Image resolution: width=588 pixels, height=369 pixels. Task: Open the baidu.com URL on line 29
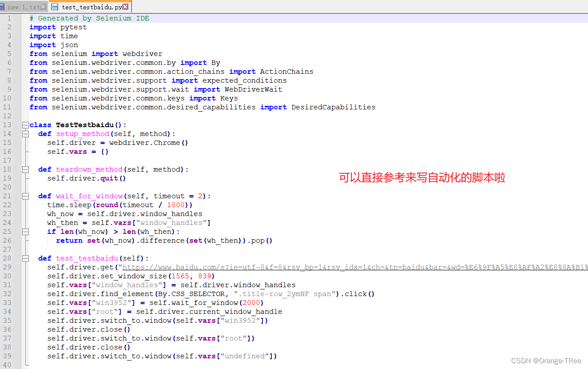coord(355,267)
